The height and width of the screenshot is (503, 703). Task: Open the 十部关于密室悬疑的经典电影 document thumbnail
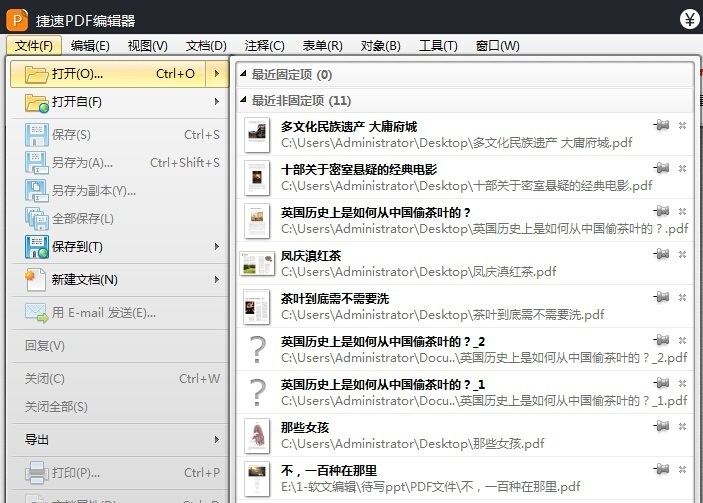[x=257, y=178]
